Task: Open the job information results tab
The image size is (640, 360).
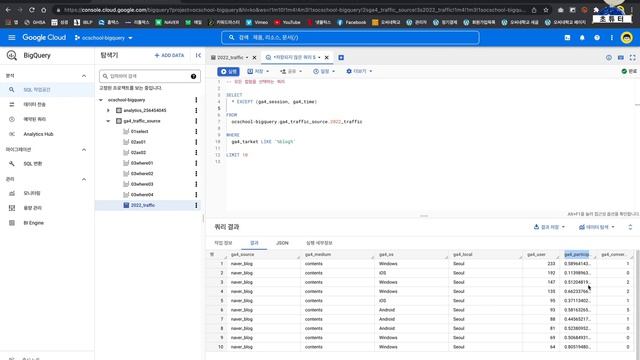Action: [x=223, y=243]
